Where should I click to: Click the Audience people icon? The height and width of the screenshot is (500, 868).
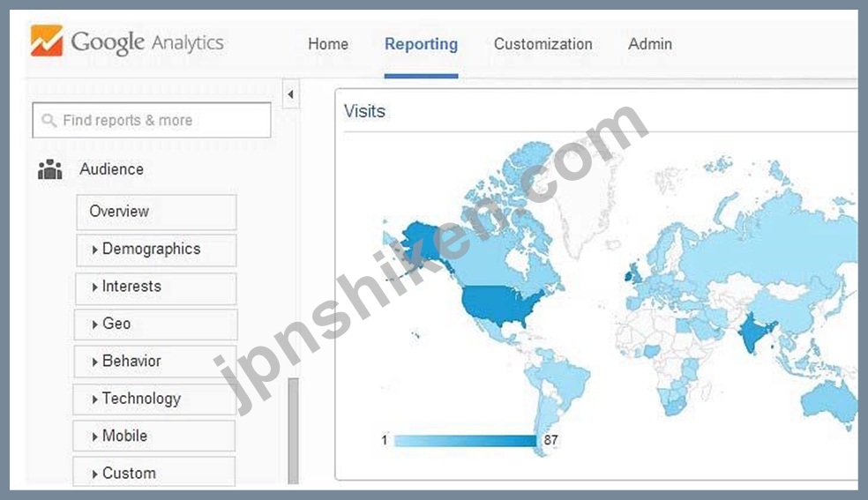49,169
